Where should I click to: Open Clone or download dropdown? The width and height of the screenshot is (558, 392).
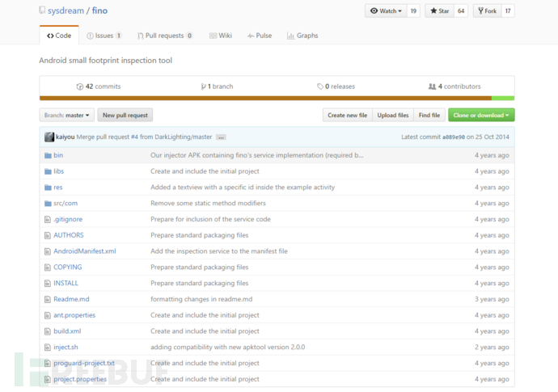481,116
